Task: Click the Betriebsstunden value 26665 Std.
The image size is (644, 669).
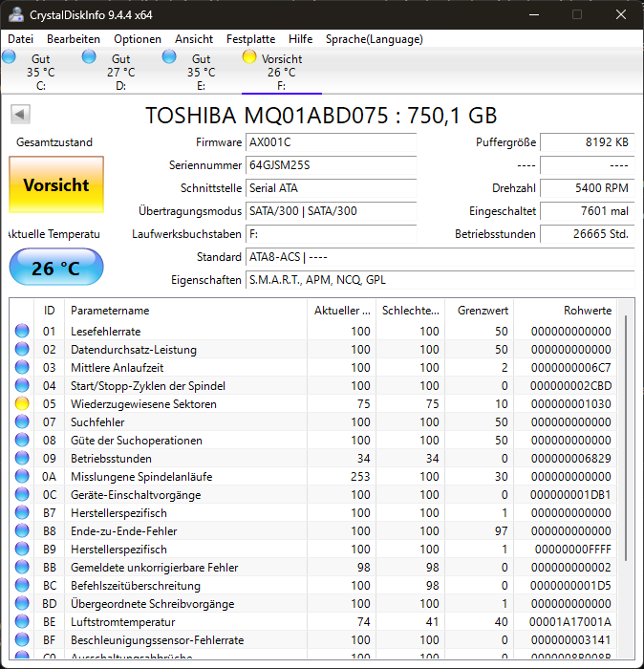Action: (x=588, y=234)
